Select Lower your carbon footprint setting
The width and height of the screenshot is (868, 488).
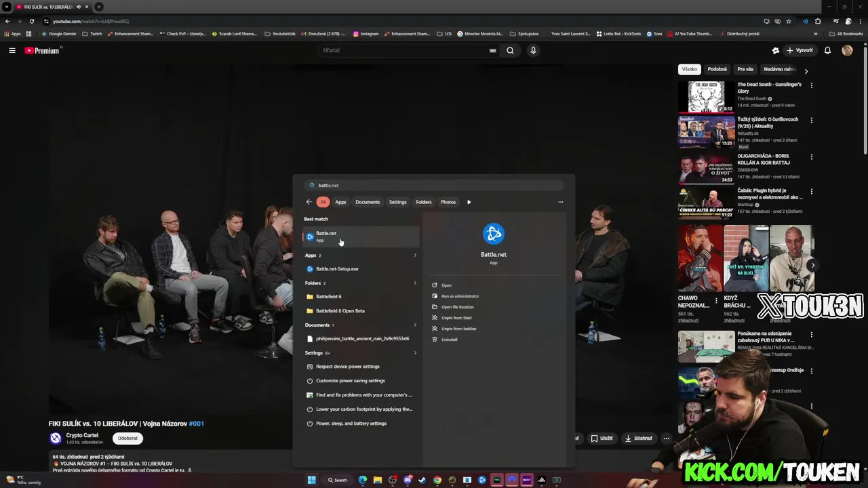point(360,409)
